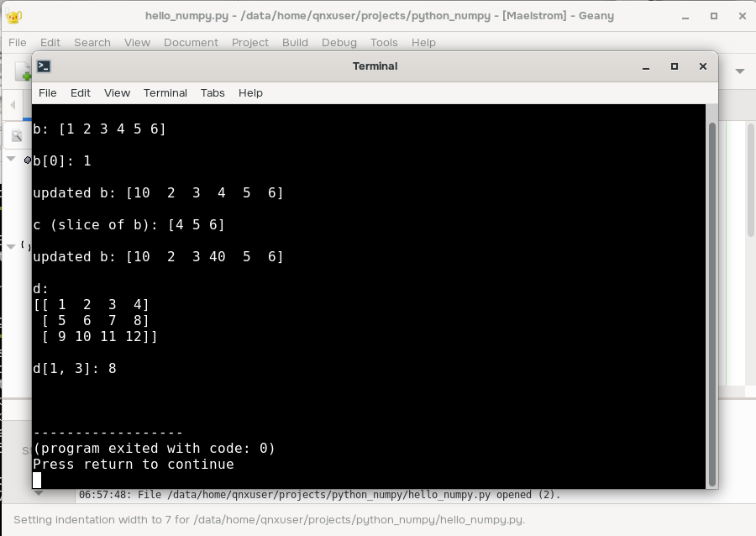
Task: Open Geany's Build menu
Action: (x=295, y=42)
